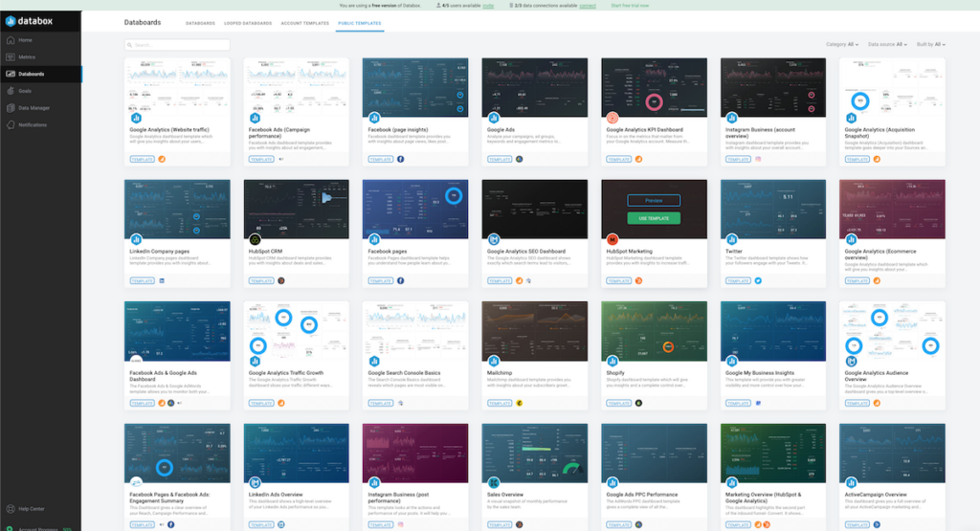Viewport: 980px width, 531px height.
Task: Click the Facebook Ads (Campaign performance) title
Action: tap(279, 132)
